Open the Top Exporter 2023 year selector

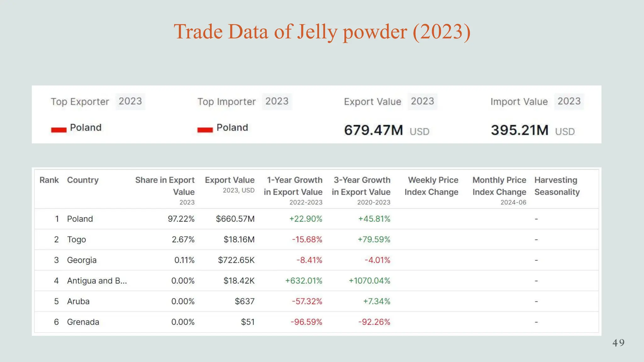pos(130,101)
